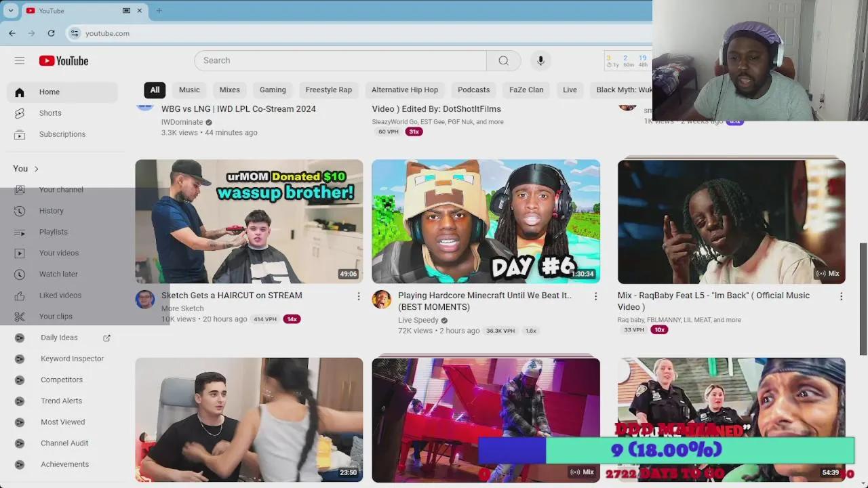Click the search magnifier button
Image resolution: width=868 pixels, height=488 pixels.
[x=503, y=60]
